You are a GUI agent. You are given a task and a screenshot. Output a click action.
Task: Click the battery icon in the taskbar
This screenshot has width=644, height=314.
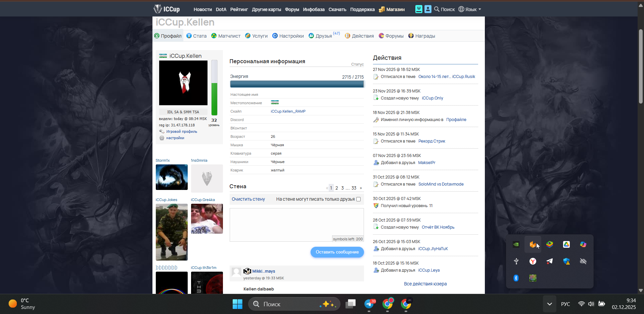[602, 304]
